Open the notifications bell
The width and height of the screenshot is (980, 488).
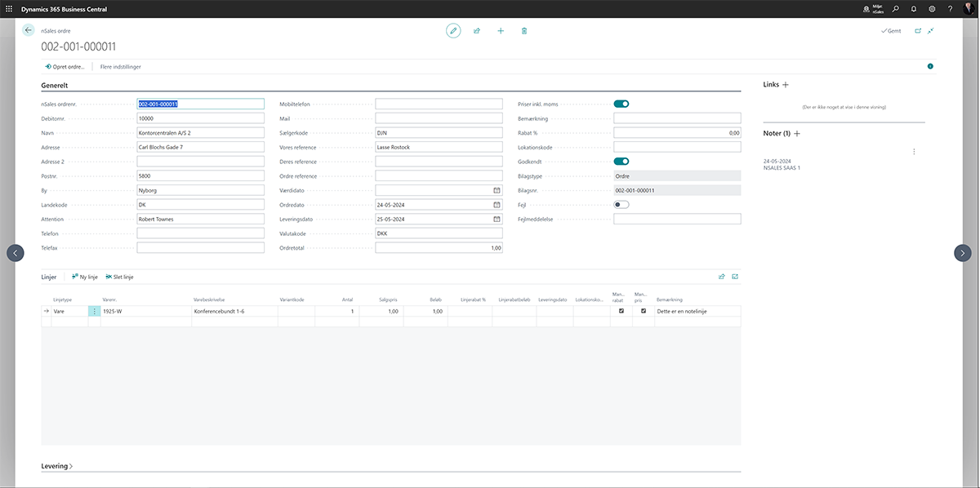coord(913,9)
